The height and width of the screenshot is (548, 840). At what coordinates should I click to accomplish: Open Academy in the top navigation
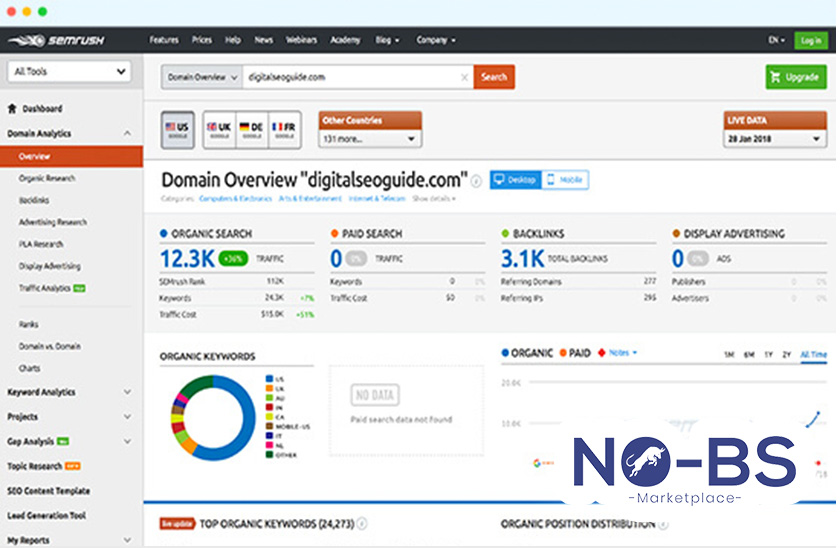tap(345, 40)
